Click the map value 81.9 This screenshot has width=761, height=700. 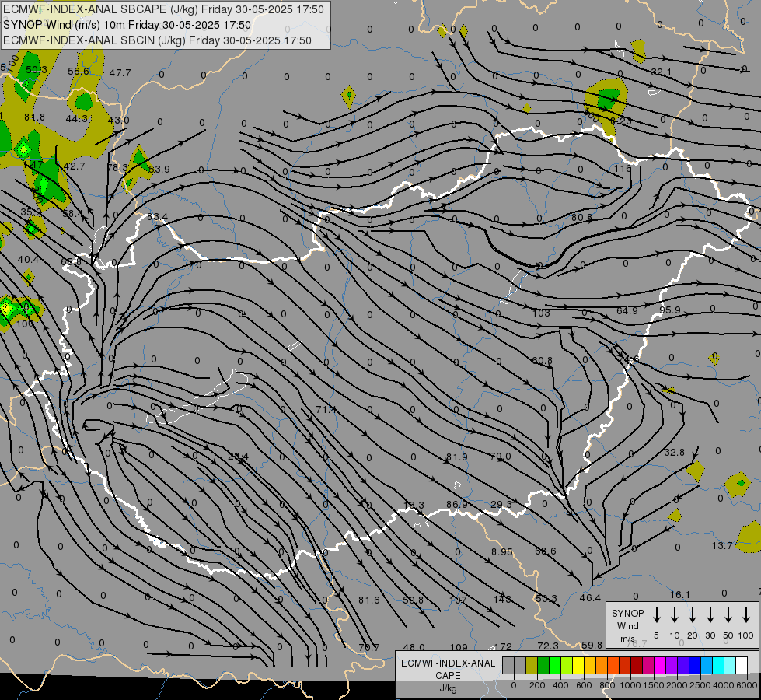457,457
